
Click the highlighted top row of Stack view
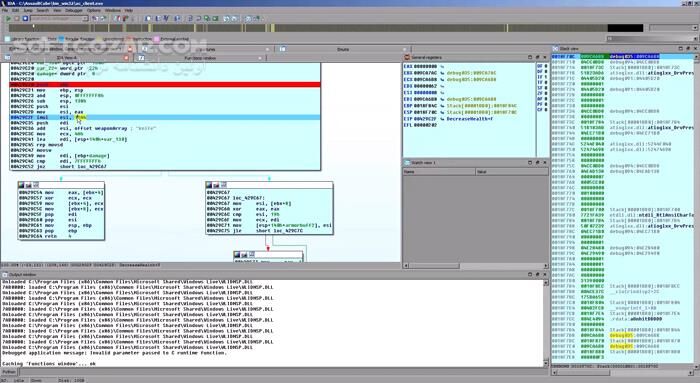click(623, 56)
